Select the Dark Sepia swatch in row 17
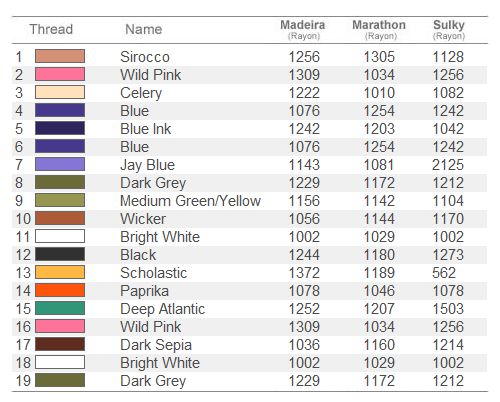 [x=60, y=344]
